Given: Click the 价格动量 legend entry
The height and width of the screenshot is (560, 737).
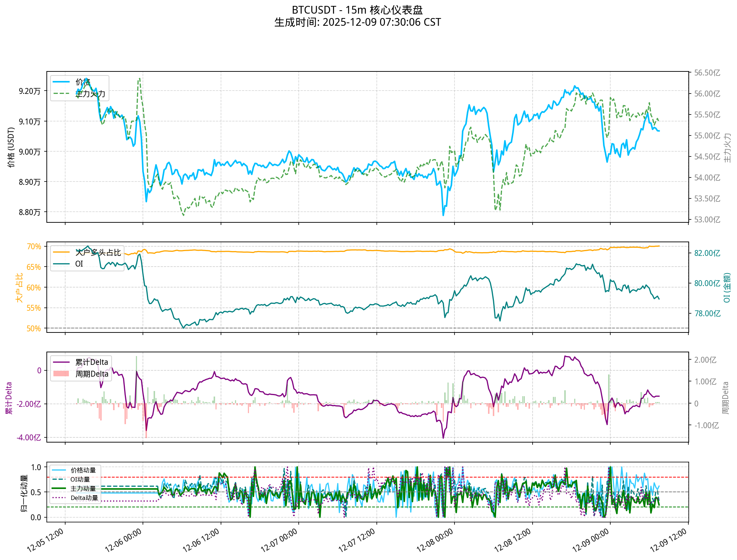Looking at the screenshot, I should pos(83,470).
